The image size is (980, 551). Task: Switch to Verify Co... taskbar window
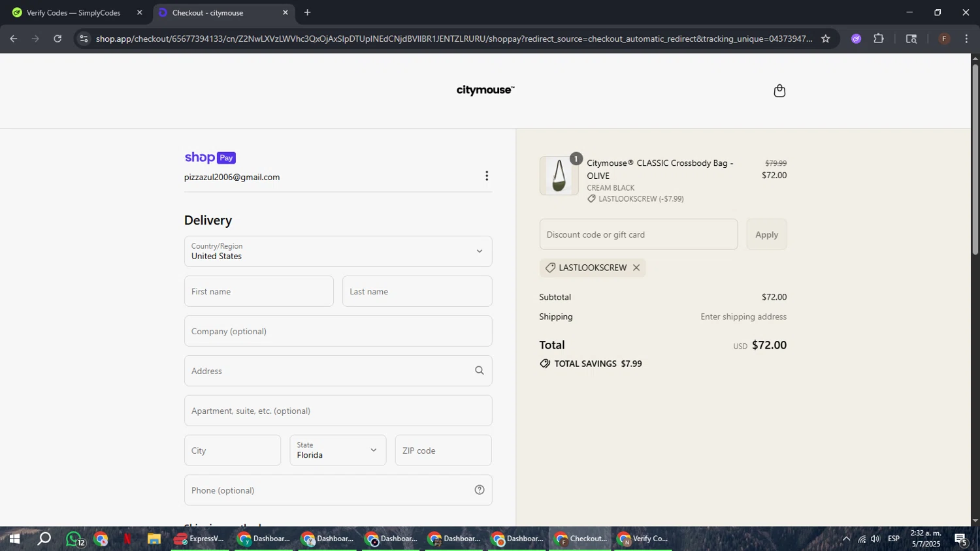tap(643, 539)
